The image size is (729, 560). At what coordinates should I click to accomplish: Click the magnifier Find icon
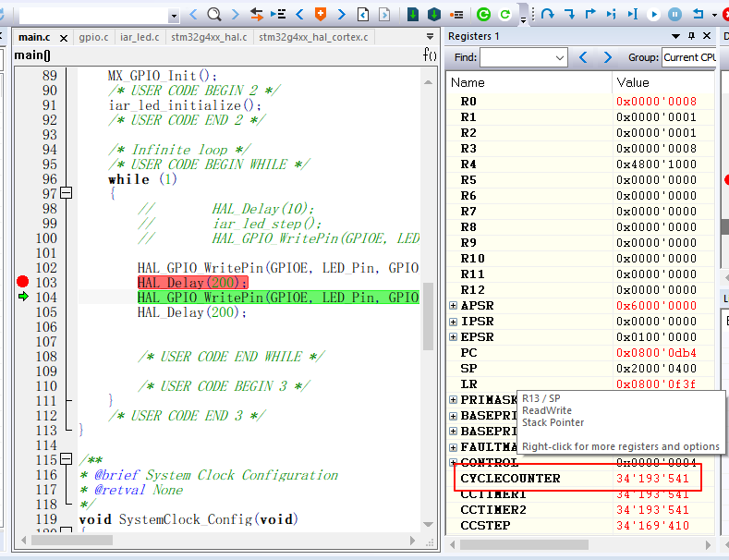click(213, 15)
